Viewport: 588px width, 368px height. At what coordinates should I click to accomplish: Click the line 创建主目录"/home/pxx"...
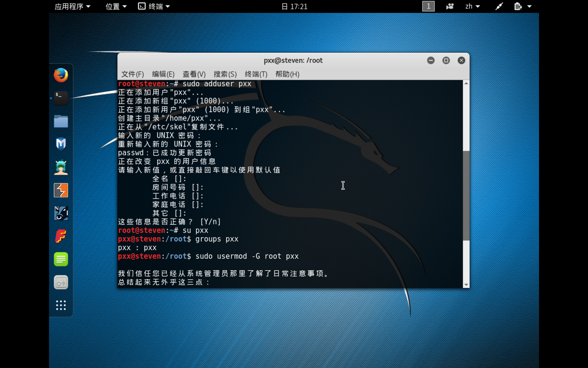pos(169,118)
